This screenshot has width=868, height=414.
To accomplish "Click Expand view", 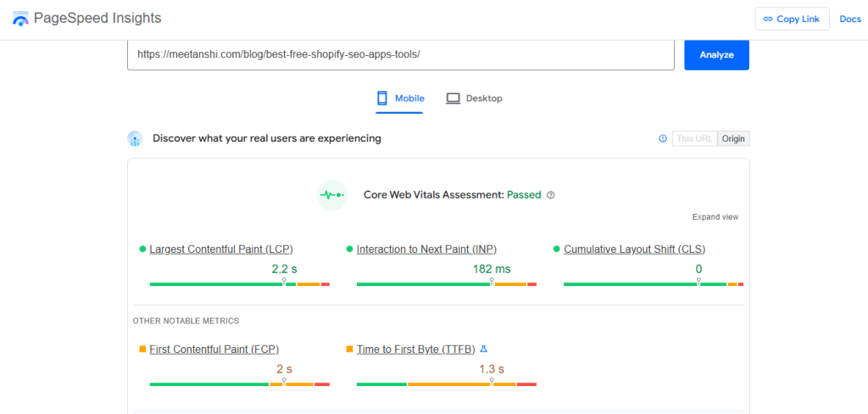I will (715, 217).
